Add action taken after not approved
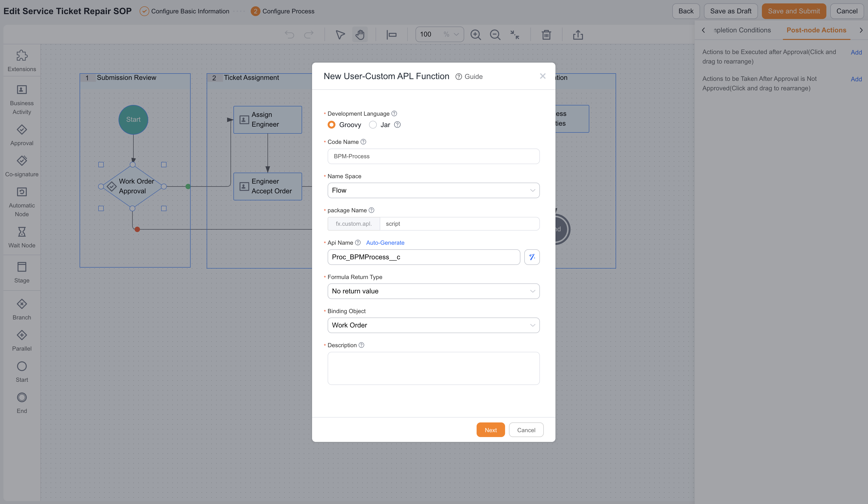The image size is (868, 504). click(x=856, y=79)
